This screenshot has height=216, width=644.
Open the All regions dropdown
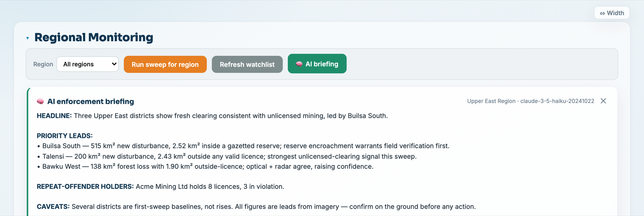coord(88,64)
